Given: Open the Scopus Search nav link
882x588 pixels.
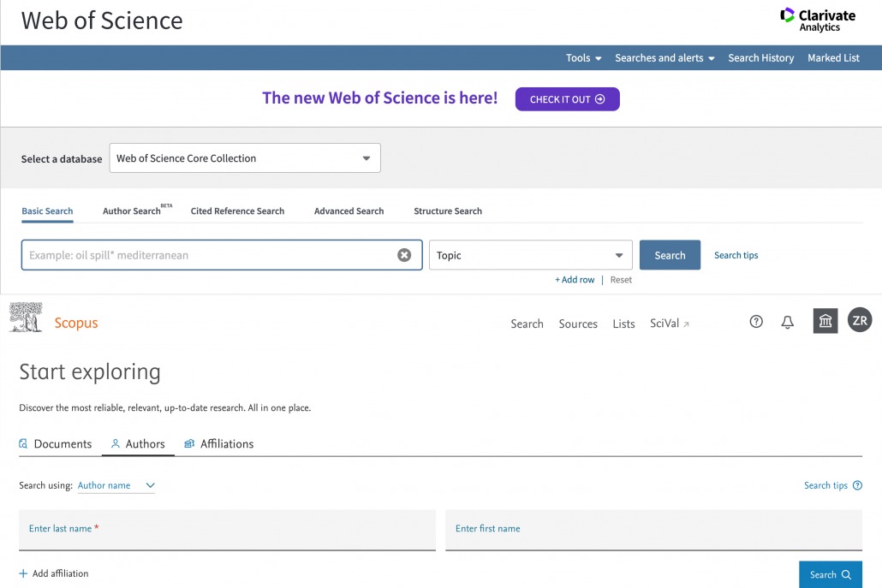Looking at the screenshot, I should [527, 324].
